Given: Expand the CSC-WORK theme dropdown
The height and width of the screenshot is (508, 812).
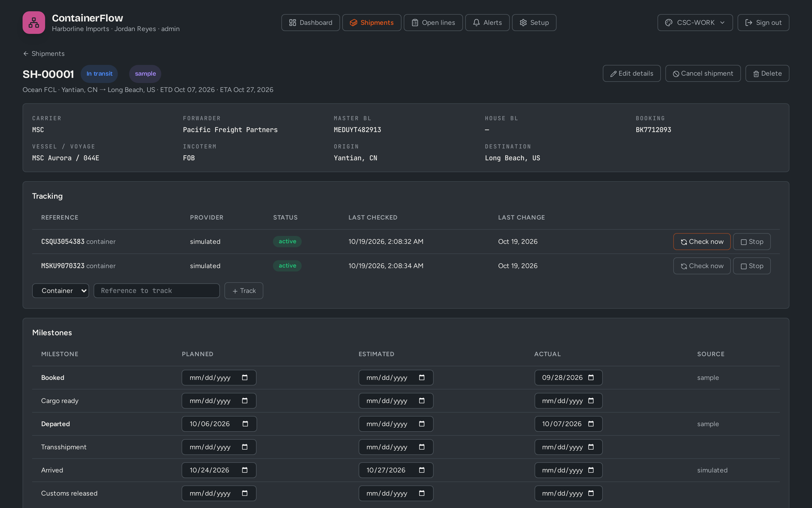Looking at the screenshot, I should point(695,23).
